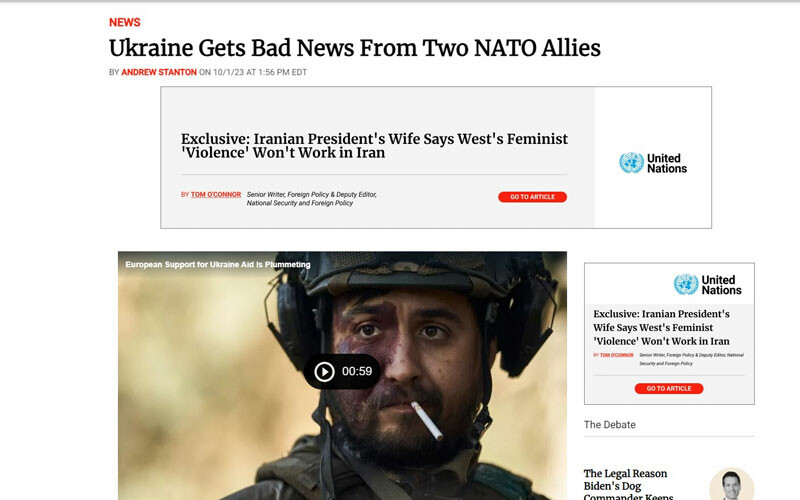Image resolution: width=800 pixels, height=500 pixels.
Task: Open the NEWS section label
Action: pyautogui.click(x=124, y=22)
